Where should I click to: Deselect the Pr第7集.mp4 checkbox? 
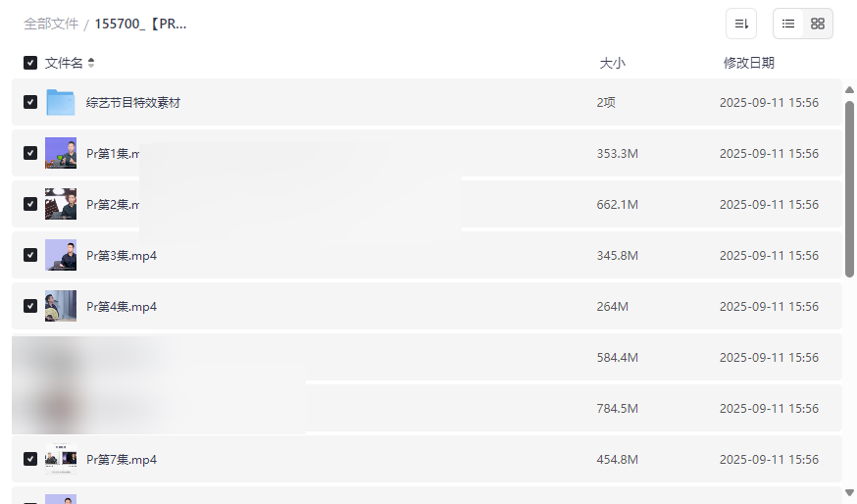30,460
